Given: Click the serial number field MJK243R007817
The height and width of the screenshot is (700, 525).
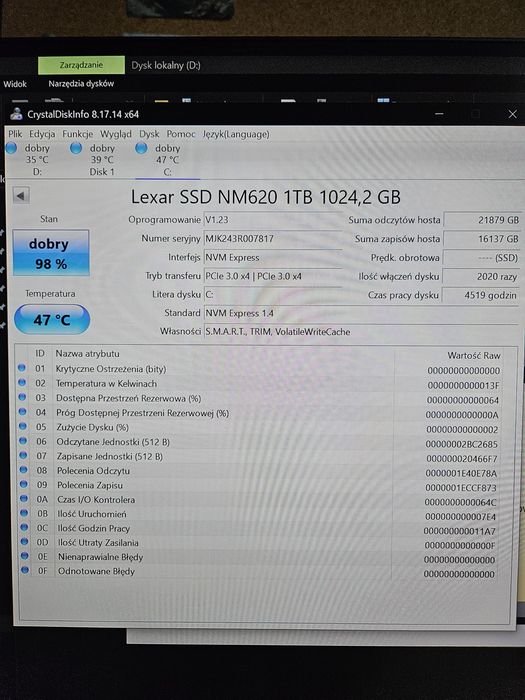Looking at the screenshot, I should point(272,238).
